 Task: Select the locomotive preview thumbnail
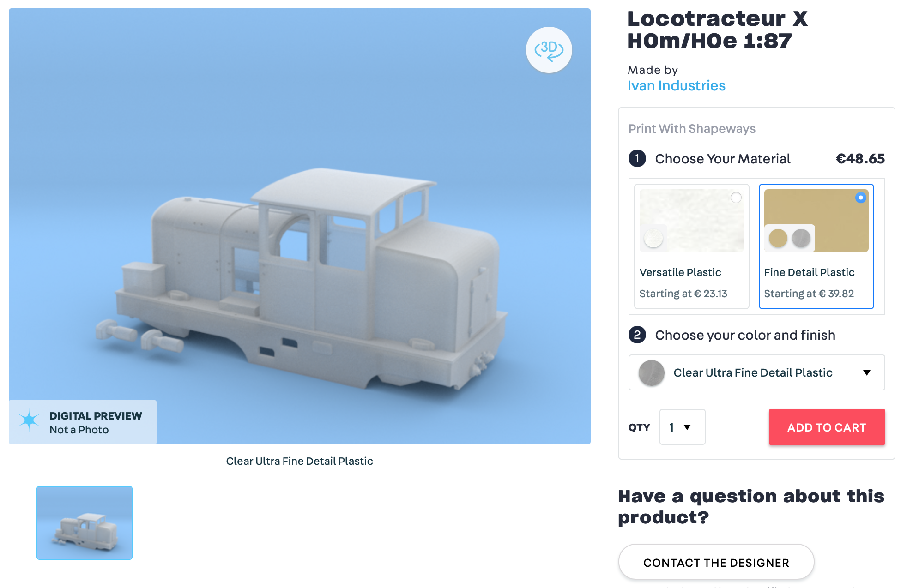pyautogui.click(x=85, y=522)
